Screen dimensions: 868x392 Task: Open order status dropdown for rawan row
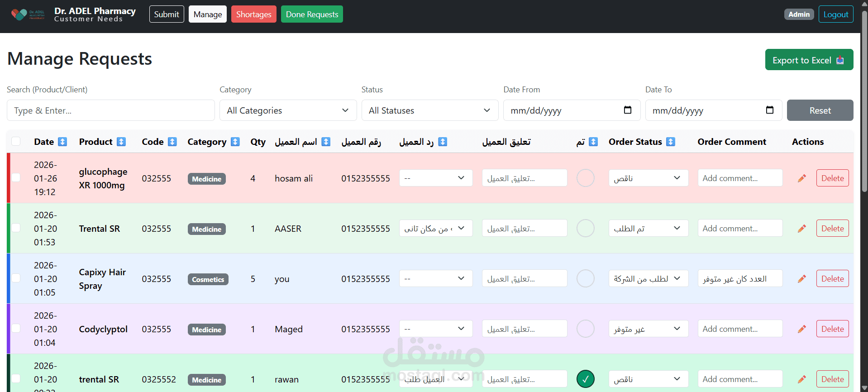pyautogui.click(x=649, y=379)
